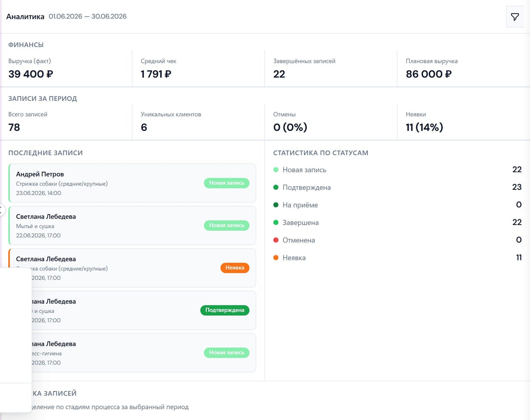This screenshot has width=530, height=420.
Task: Click Новая запись badge on 22.06.2026 card
Action: pyautogui.click(x=226, y=225)
